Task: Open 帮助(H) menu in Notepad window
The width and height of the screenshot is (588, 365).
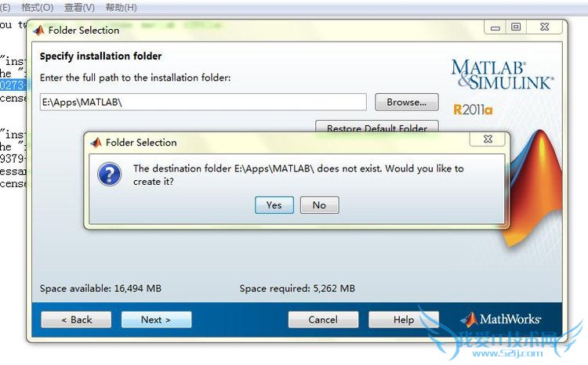Action: coord(121,8)
